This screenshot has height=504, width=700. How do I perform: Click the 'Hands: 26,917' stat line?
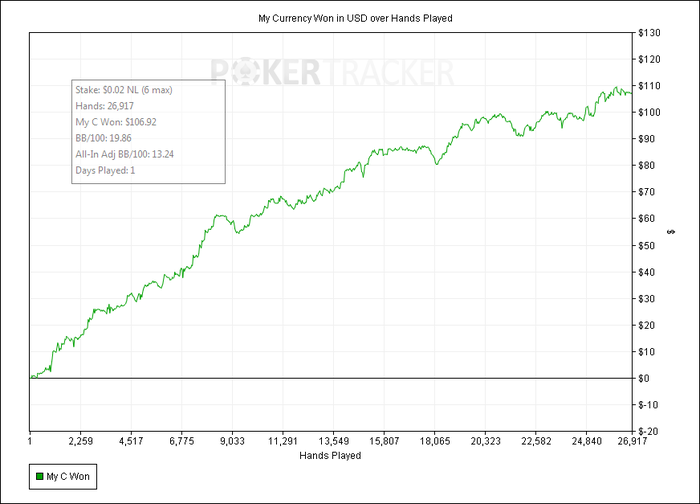[104, 106]
